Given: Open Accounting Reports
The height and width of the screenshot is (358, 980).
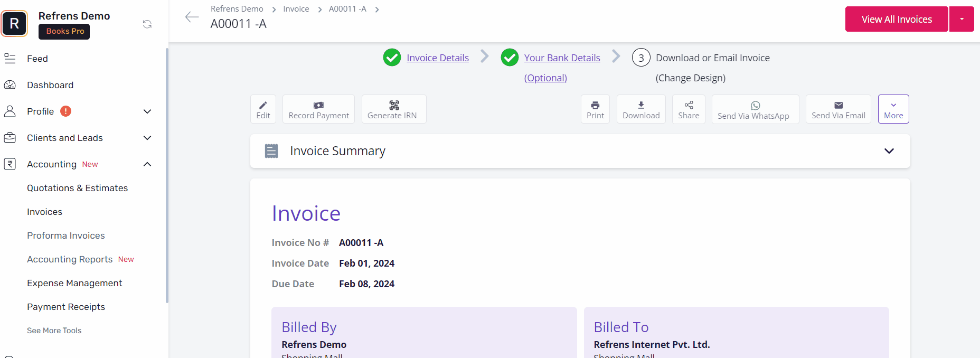Looking at the screenshot, I should click(70, 259).
